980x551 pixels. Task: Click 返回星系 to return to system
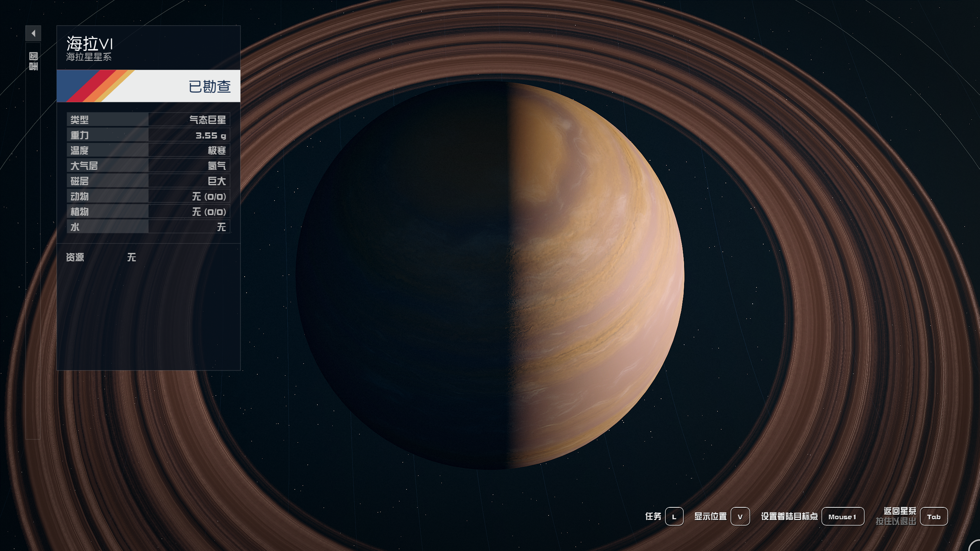tap(900, 511)
